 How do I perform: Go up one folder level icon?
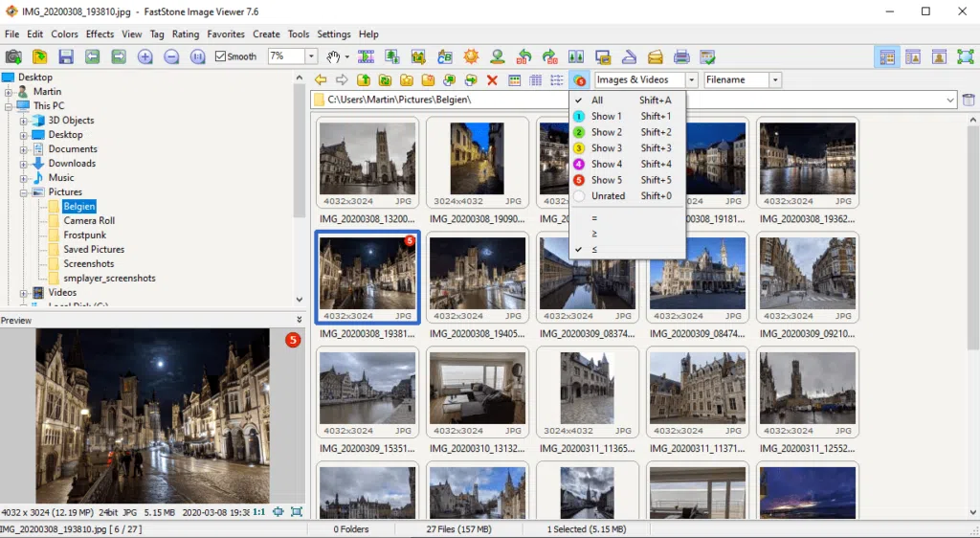(364, 80)
